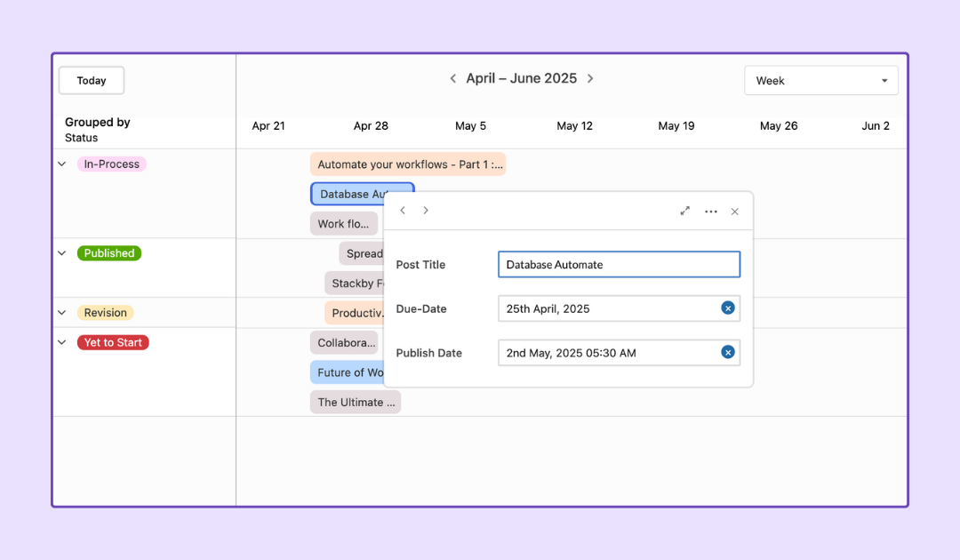Collapse the In-Process status group
Viewport: 960px width, 560px height.
[61, 164]
